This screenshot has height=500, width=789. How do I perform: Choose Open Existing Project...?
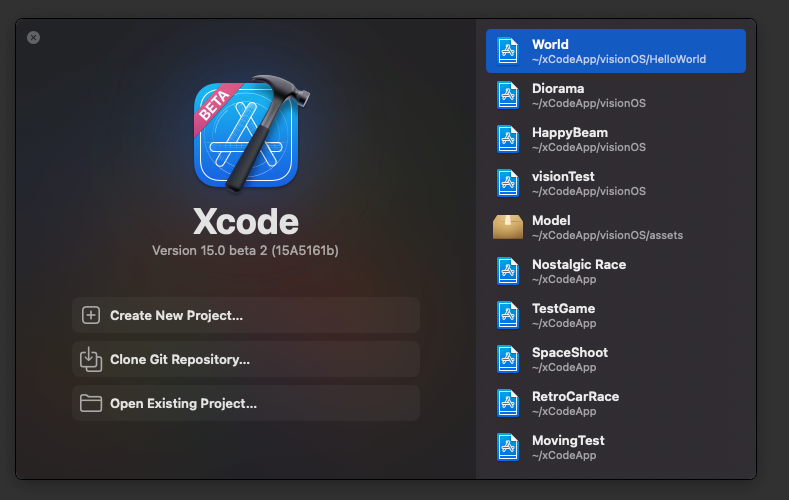[x=246, y=403]
